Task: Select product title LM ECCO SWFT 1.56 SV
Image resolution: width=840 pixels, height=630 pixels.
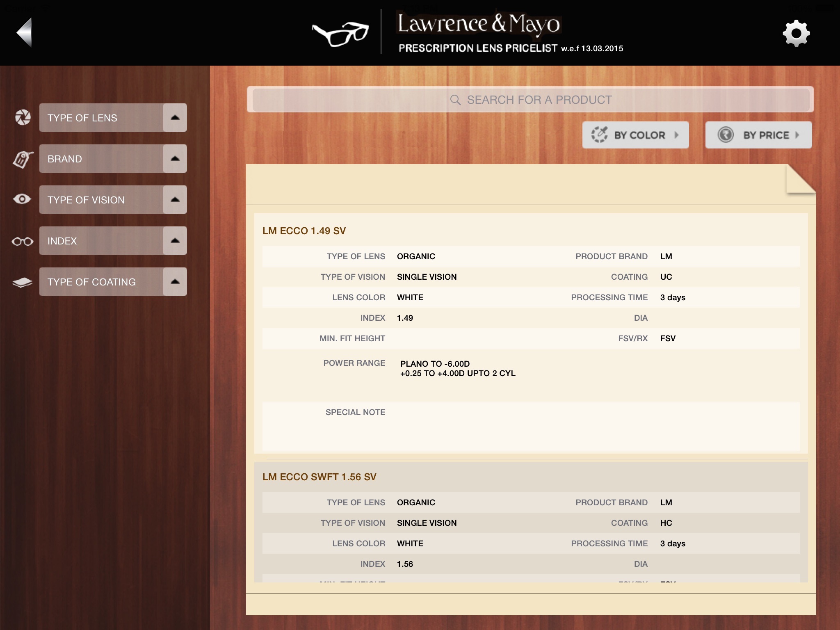Action: pos(319,477)
